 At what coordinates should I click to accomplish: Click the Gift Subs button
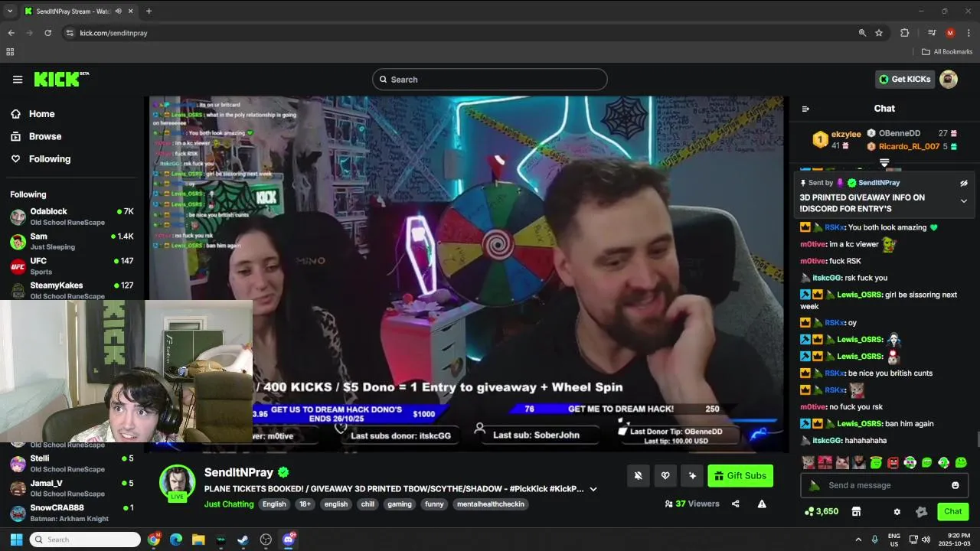[x=740, y=476]
